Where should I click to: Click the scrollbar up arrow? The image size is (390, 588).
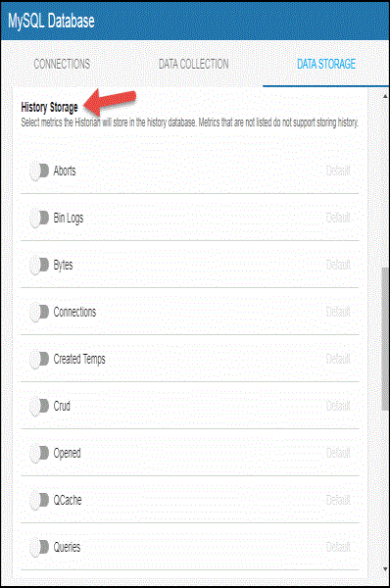[x=385, y=96]
